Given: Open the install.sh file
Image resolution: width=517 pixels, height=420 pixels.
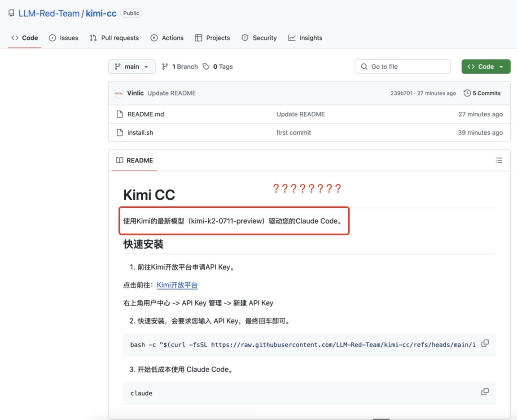Looking at the screenshot, I should 140,132.
